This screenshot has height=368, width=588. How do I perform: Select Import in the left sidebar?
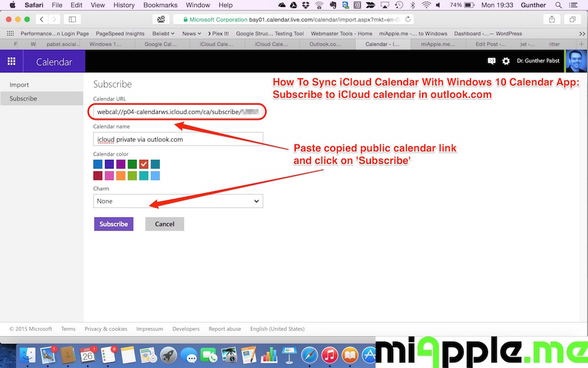(x=20, y=85)
